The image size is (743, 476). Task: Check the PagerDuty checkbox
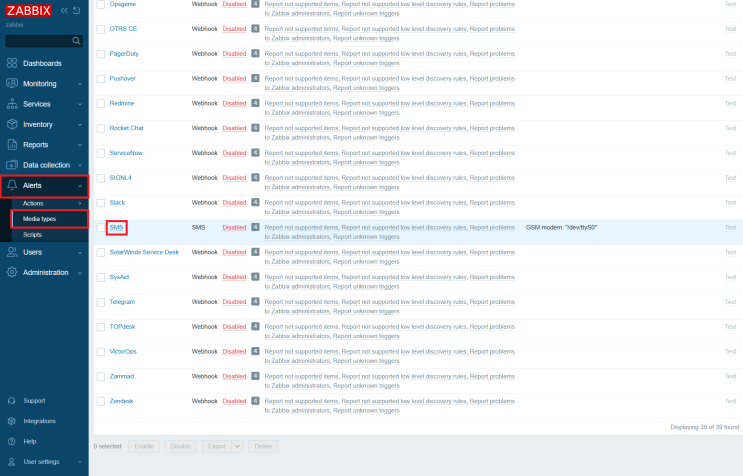pos(100,54)
